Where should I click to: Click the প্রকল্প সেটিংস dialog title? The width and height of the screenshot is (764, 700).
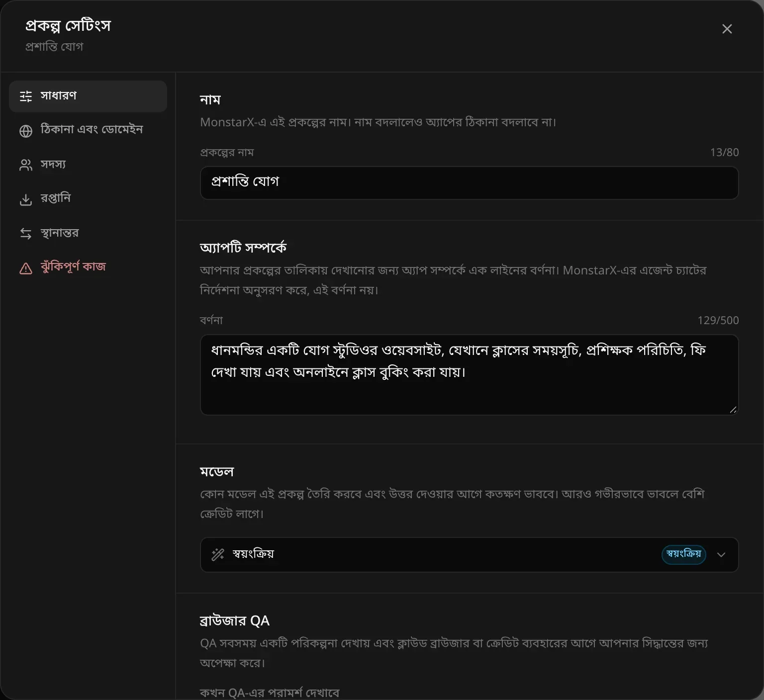coord(68,25)
